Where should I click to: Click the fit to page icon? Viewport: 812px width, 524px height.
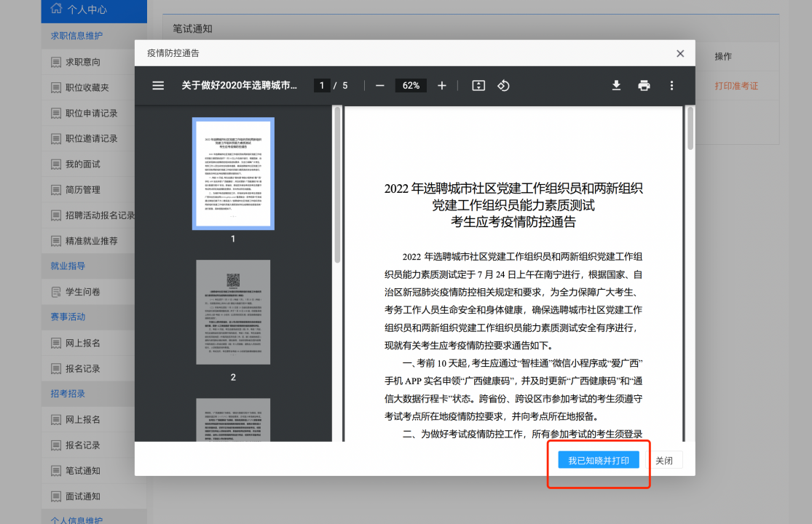pos(478,86)
